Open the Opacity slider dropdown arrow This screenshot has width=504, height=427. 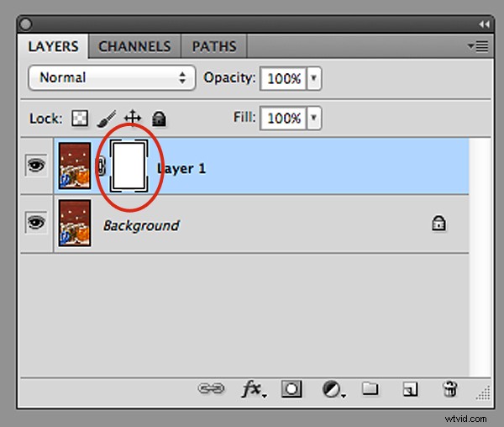tap(314, 78)
